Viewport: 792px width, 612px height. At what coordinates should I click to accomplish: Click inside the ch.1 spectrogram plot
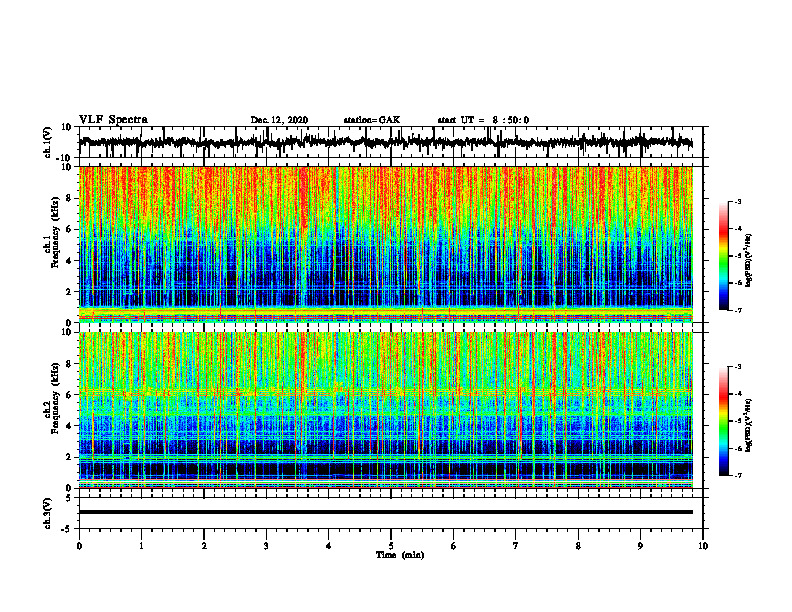point(386,244)
